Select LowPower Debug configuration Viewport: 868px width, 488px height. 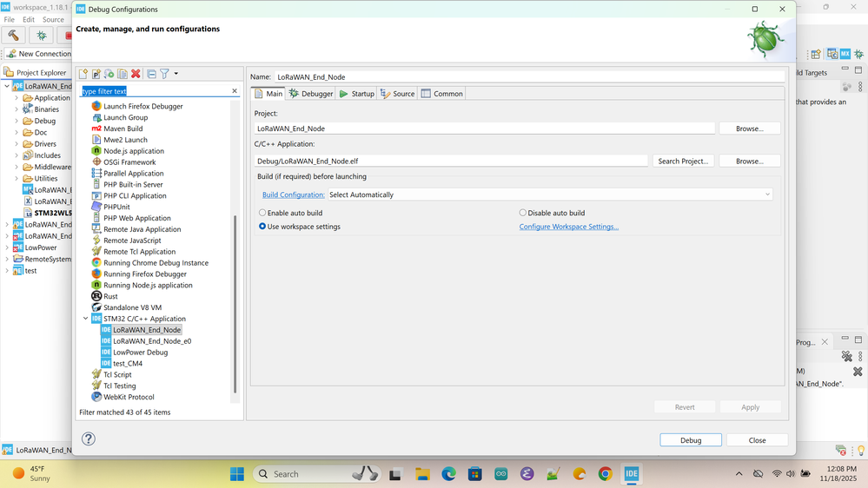[x=140, y=353]
